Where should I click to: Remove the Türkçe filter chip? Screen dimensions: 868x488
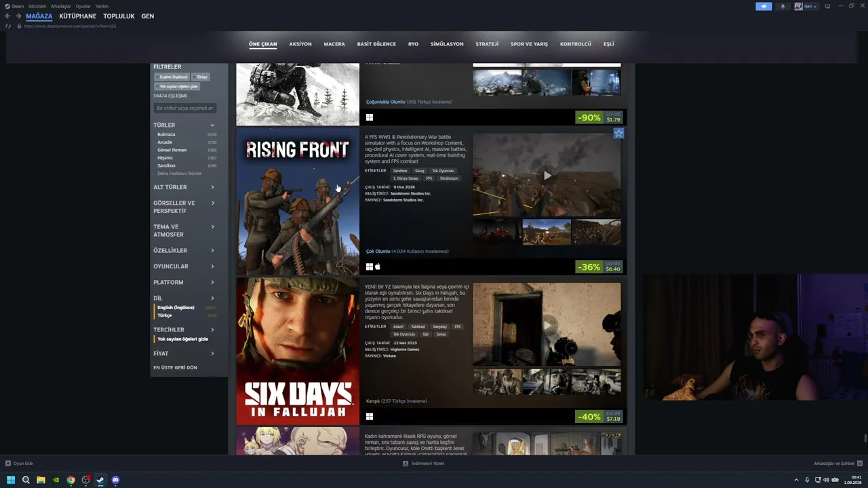(201, 77)
